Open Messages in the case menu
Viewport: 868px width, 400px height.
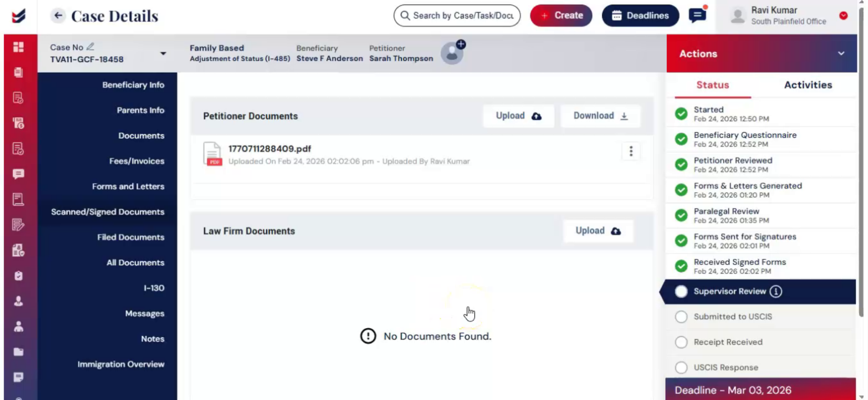click(145, 314)
